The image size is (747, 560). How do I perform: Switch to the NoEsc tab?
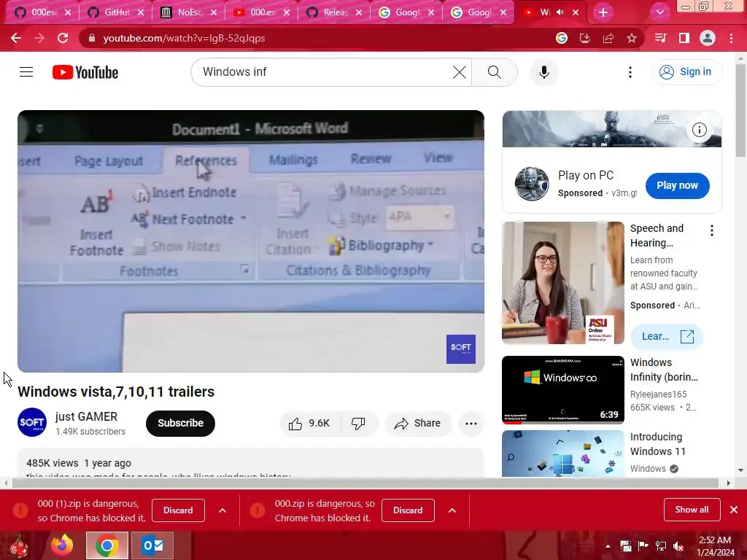tap(188, 12)
